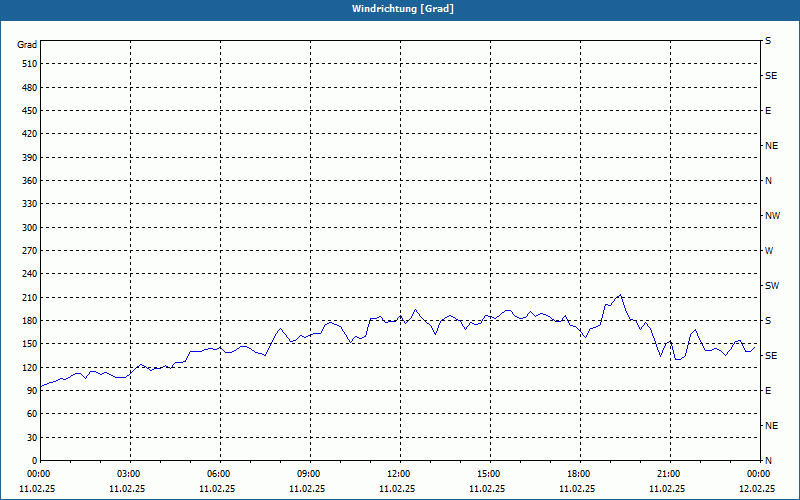The width and height of the screenshot is (800, 500).
Task: Click the 390 y-axis tick label
Action: point(30,158)
